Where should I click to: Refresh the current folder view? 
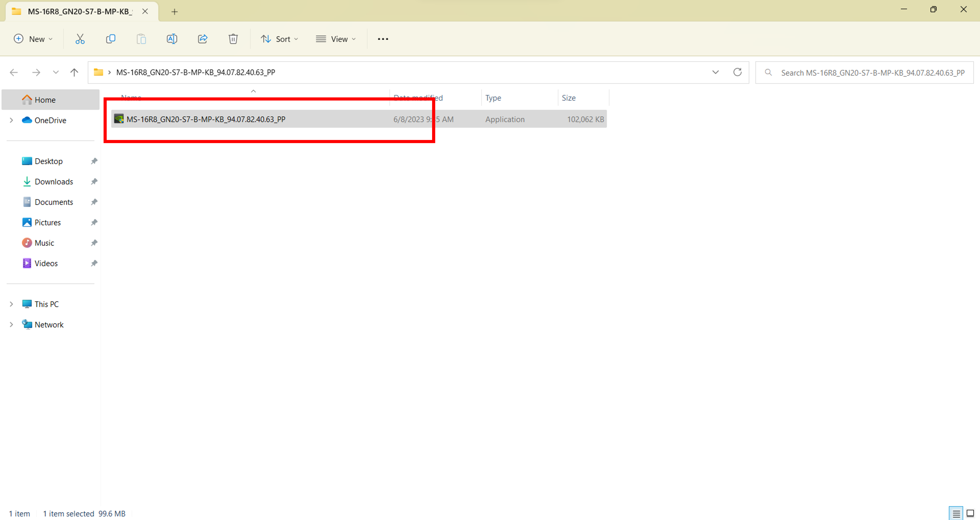coord(737,72)
